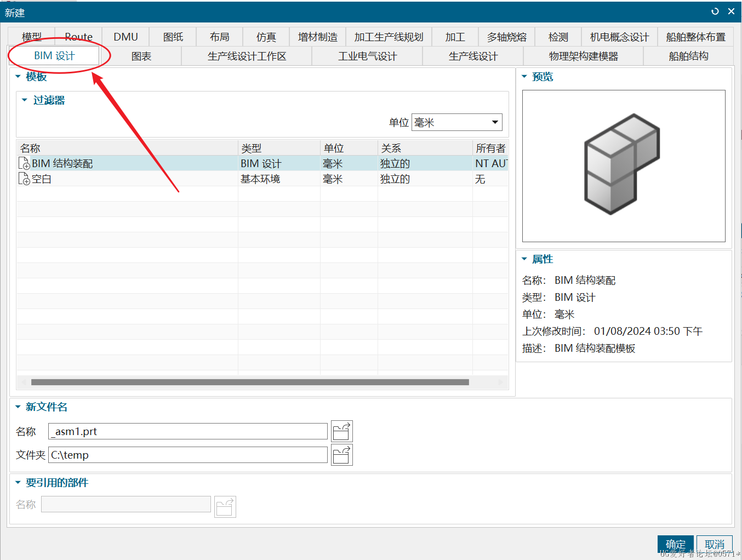Switch to the 加工 tab

click(455, 37)
